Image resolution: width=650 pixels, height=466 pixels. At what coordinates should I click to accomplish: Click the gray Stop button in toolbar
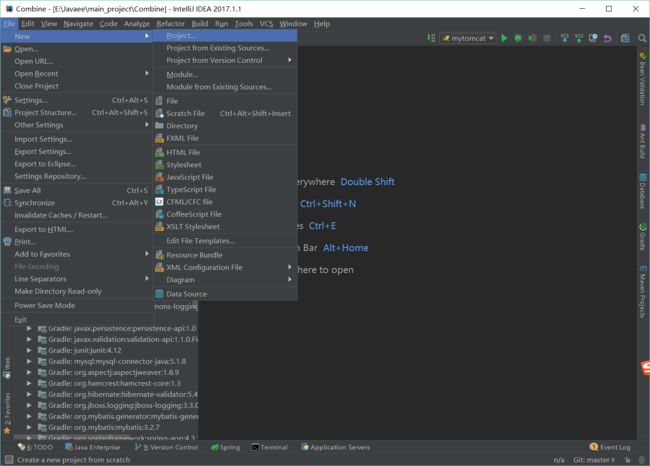(x=547, y=38)
